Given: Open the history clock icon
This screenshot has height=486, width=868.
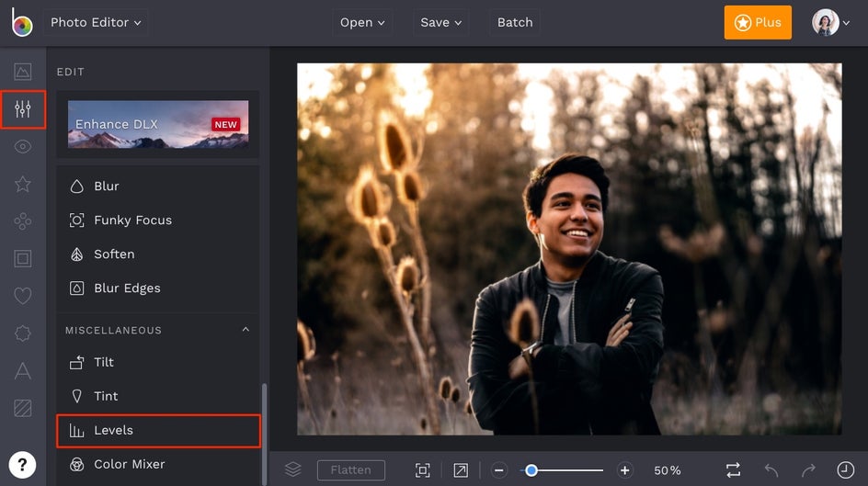Looking at the screenshot, I should coord(845,469).
